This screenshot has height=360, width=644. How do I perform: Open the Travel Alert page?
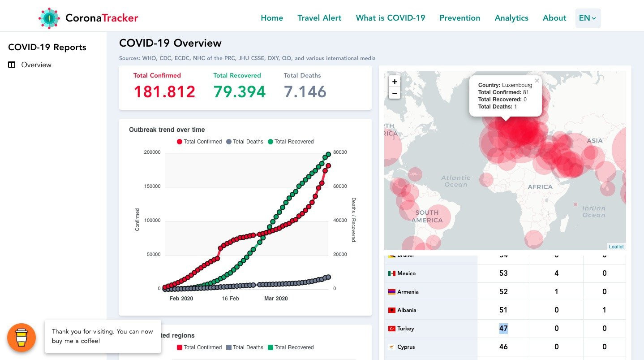[x=319, y=18]
